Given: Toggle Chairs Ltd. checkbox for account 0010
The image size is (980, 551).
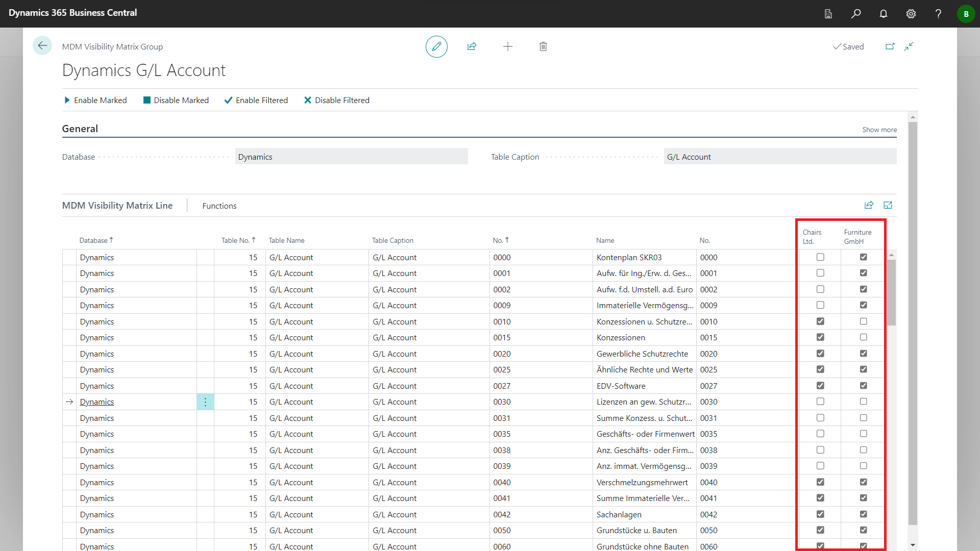Looking at the screenshot, I should coord(820,321).
